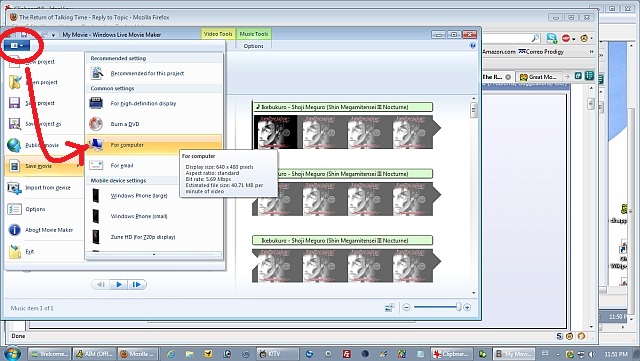Viewport: 640px width, 361px height.
Task: Click the taskbar clock showing 11:51 PM
Action: click(616, 354)
